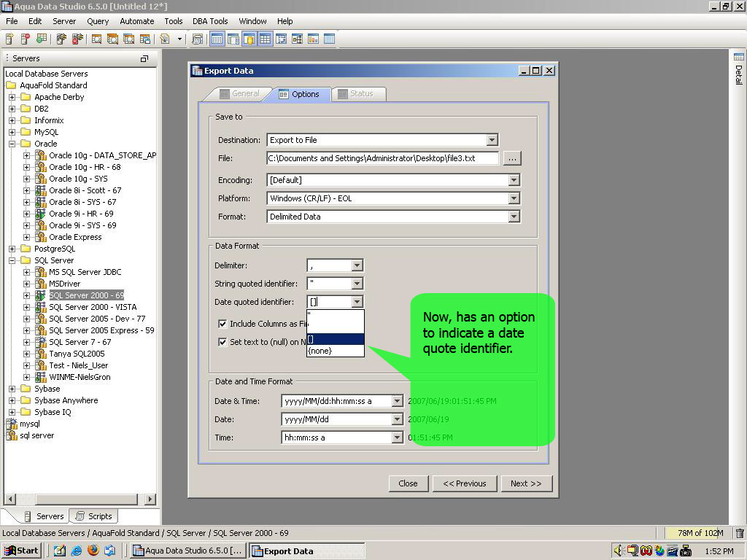Choose {none} in date quoted identifier list
747x560 pixels.
click(336, 351)
